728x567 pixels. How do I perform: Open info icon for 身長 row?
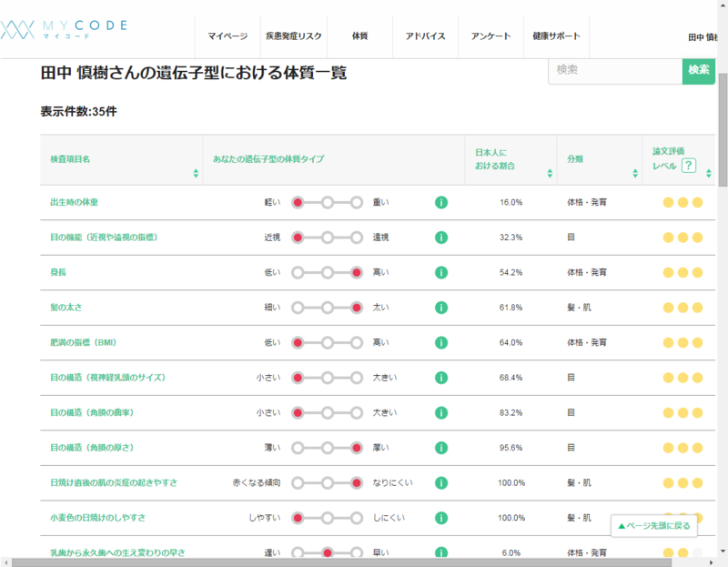(441, 273)
